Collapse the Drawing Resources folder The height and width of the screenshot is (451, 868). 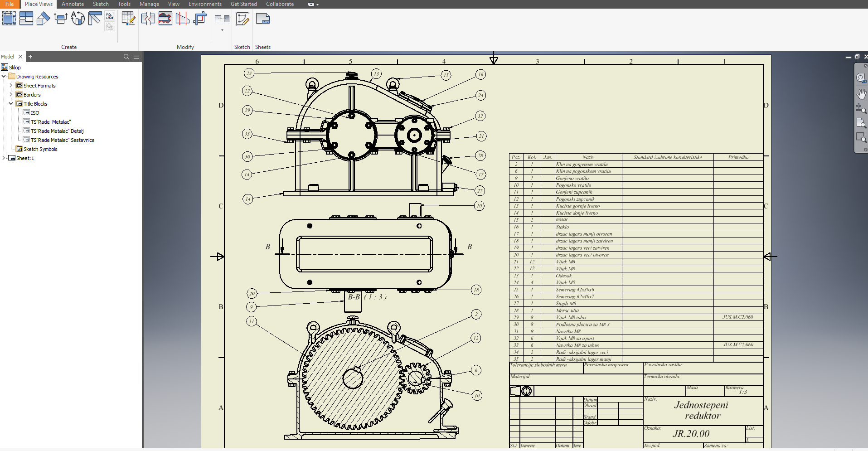click(4, 76)
